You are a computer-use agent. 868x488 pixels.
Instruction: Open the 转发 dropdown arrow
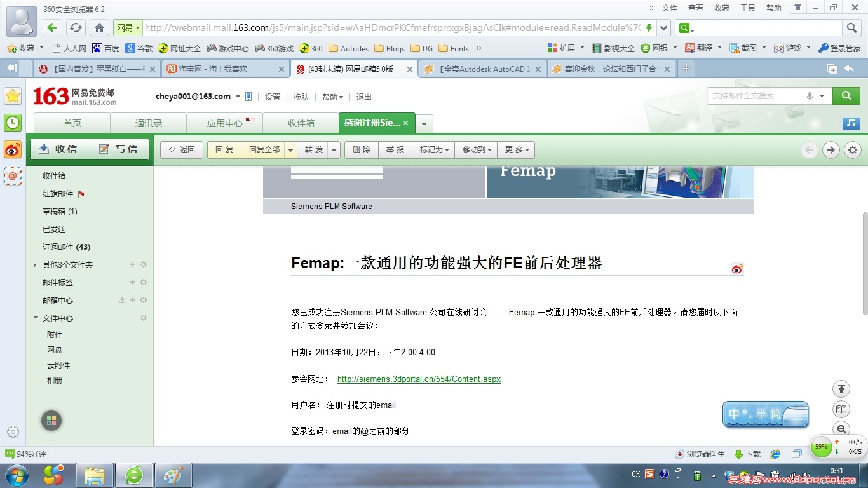tap(334, 150)
